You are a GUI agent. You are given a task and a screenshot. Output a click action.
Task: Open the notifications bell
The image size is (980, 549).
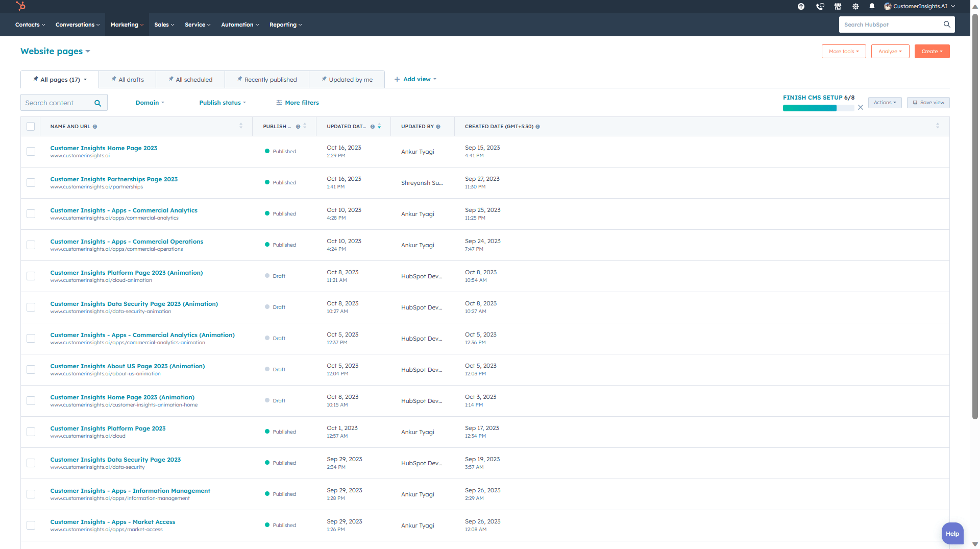[x=872, y=7]
